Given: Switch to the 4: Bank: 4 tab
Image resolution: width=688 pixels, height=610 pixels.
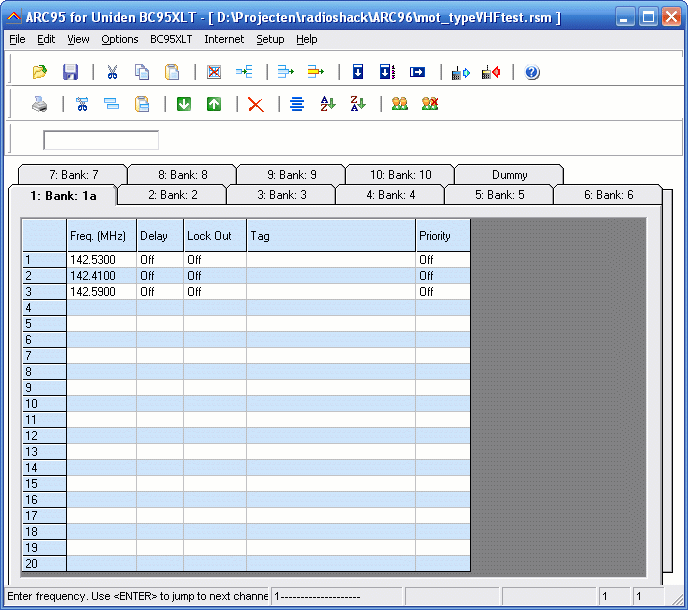Looking at the screenshot, I should tap(391, 195).
